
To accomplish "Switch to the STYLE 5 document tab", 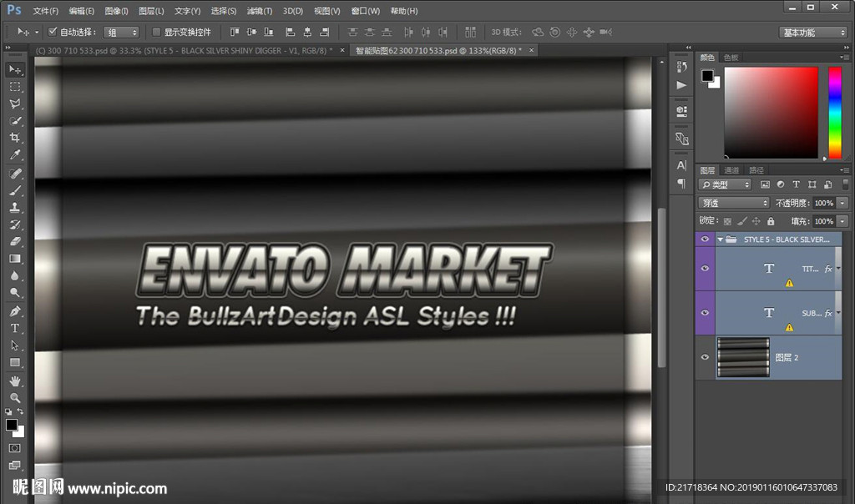I will tap(184, 51).
